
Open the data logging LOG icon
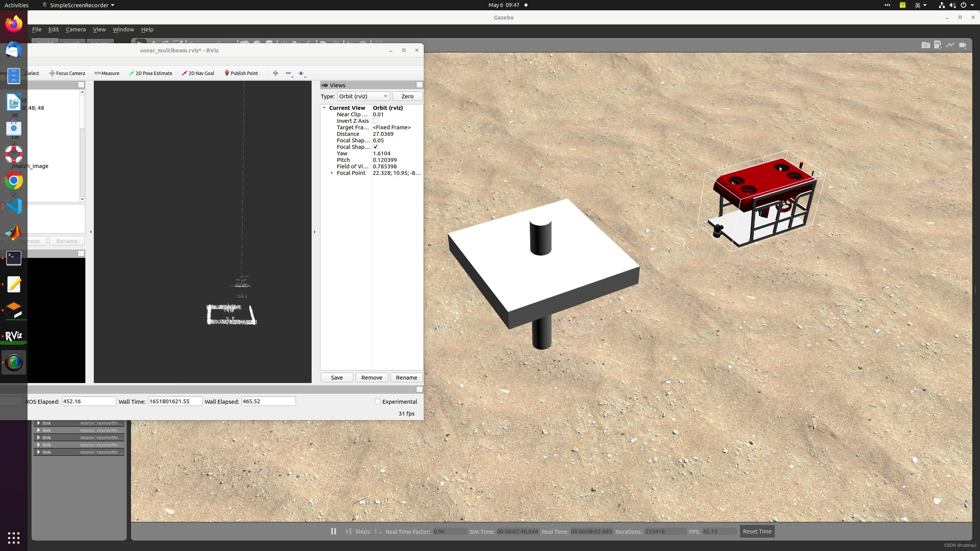tap(938, 45)
